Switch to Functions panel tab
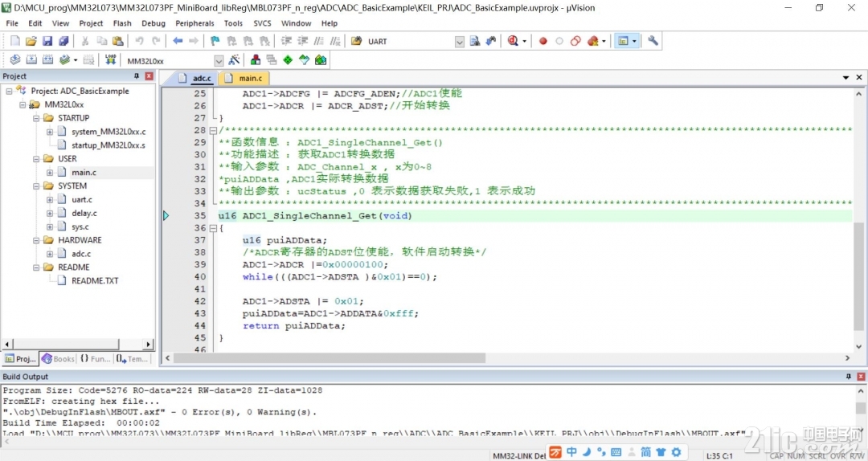This screenshot has width=868, height=461. click(x=95, y=359)
